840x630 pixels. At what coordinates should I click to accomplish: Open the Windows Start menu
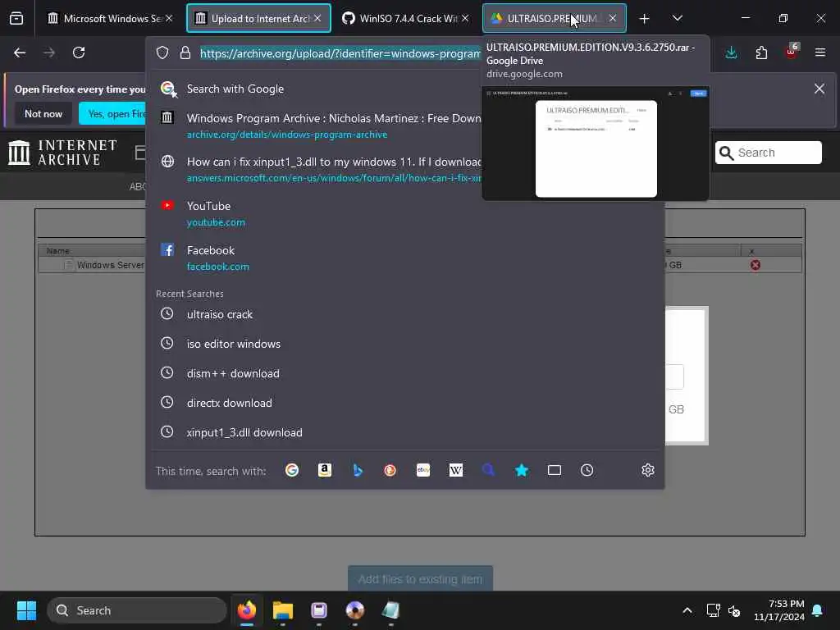[26, 610]
